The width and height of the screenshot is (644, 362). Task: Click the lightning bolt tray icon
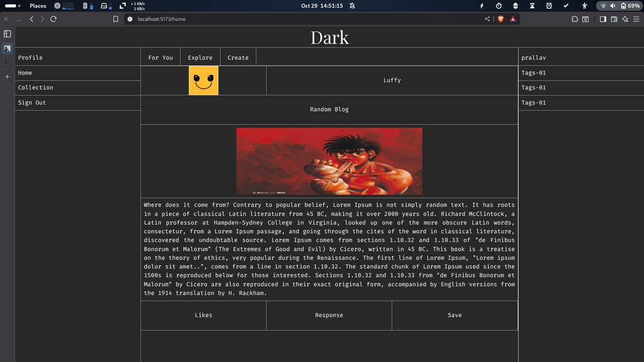click(x=482, y=6)
